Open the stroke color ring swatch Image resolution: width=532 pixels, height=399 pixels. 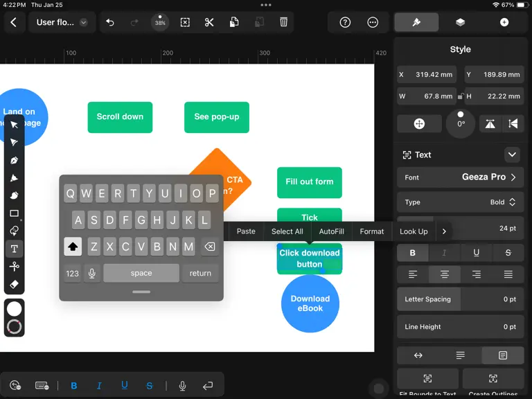15,327
